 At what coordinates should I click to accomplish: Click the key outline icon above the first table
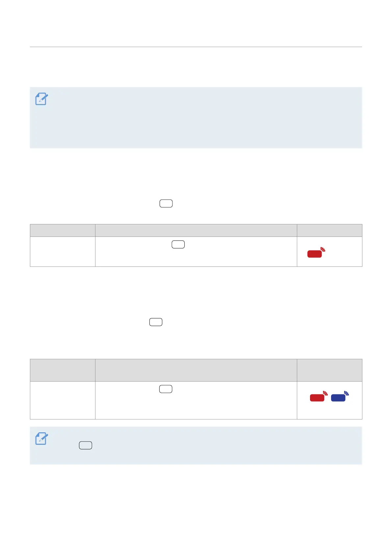pos(166,204)
